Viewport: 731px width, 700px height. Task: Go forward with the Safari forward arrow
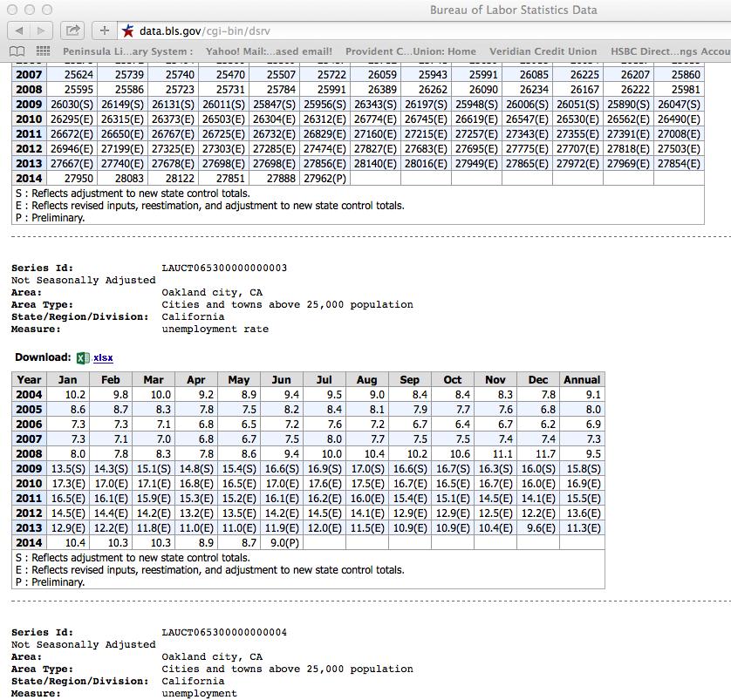pos(42,31)
